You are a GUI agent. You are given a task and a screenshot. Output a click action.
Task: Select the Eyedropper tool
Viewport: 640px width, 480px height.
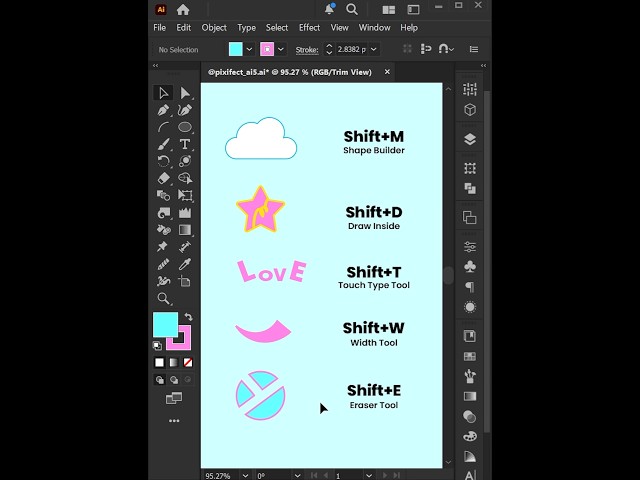click(x=185, y=264)
